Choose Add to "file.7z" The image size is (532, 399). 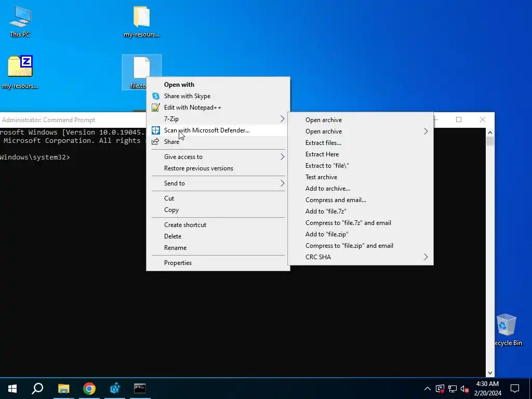pyautogui.click(x=361, y=211)
